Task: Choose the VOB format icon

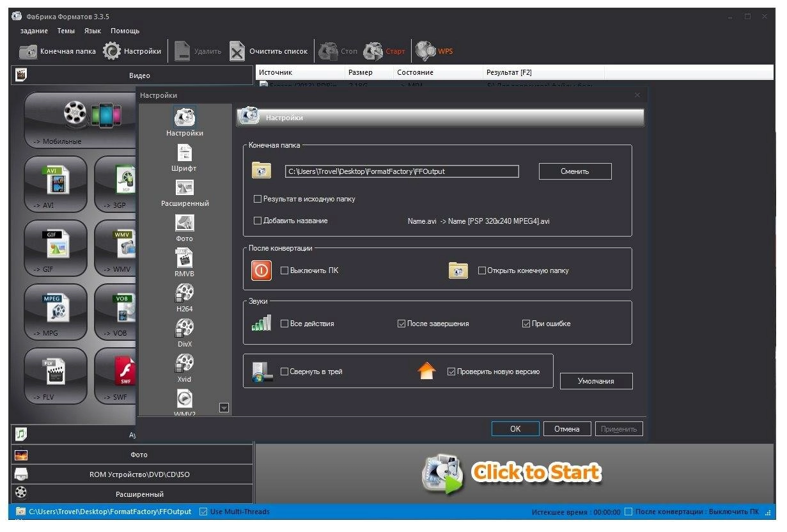Action: click(x=116, y=312)
